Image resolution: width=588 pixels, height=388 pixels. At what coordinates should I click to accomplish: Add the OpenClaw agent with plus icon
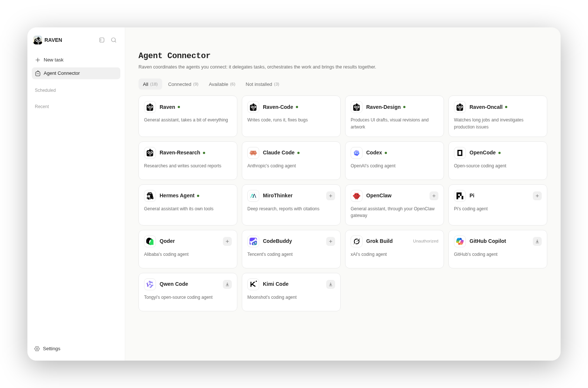pos(434,196)
